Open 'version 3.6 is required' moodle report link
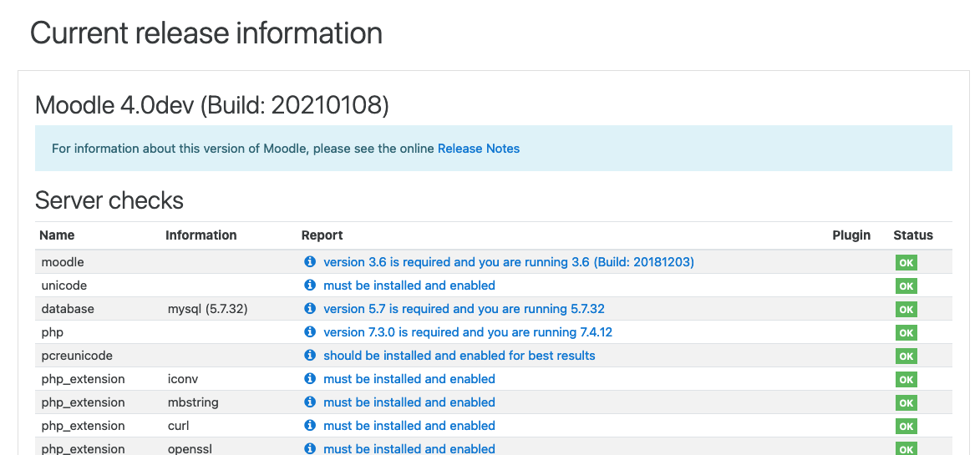The height and width of the screenshot is (455, 980). [x=509, y=262]
